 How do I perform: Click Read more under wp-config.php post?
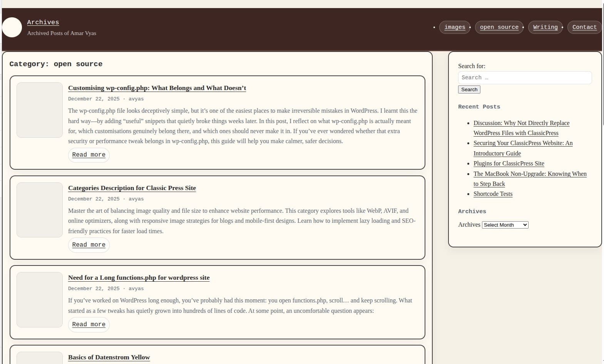89,155
